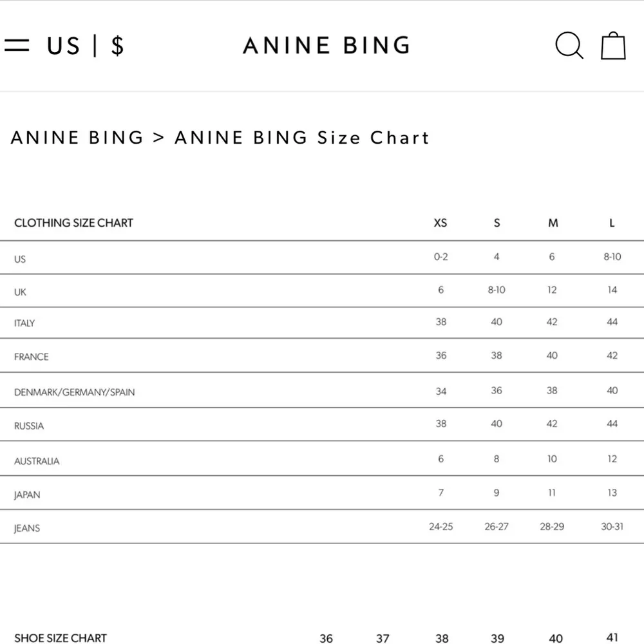Click the CLOTHING SIZE CHART heading

point(73,223)
